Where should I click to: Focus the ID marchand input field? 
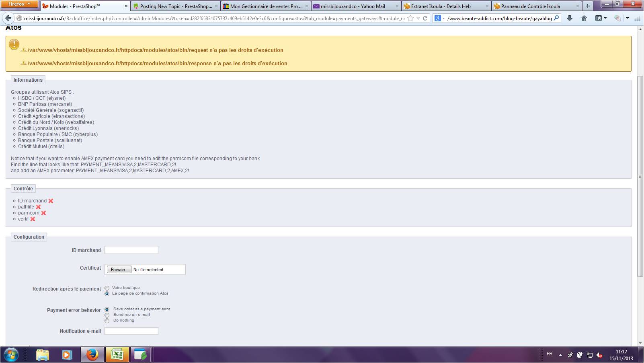click(131, 250)
